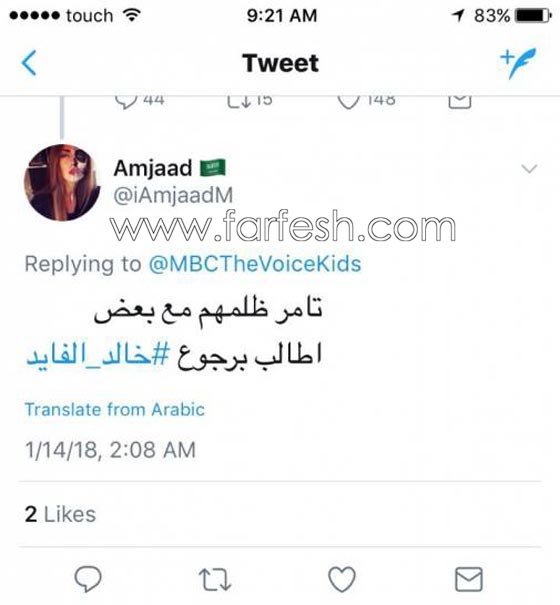The width and height of the screenshot is (560, 605).
Task: Tap the Amjaad display name
Action: [153, 168]
